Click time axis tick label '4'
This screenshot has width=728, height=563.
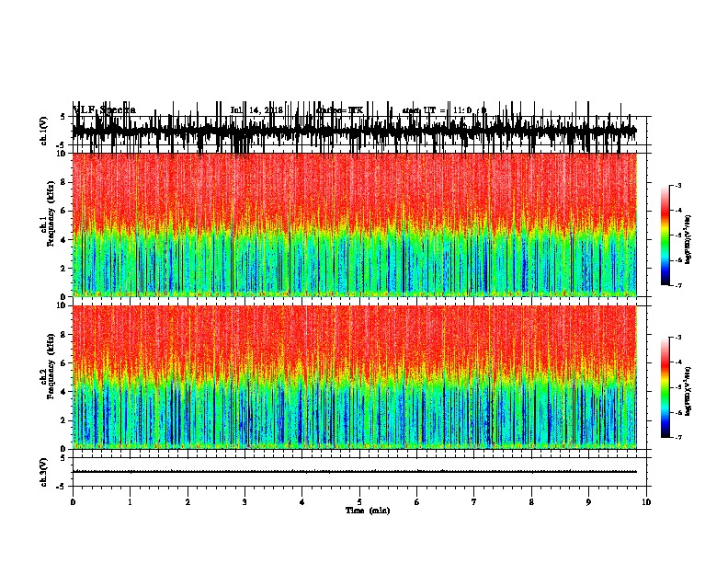(302, 502)
